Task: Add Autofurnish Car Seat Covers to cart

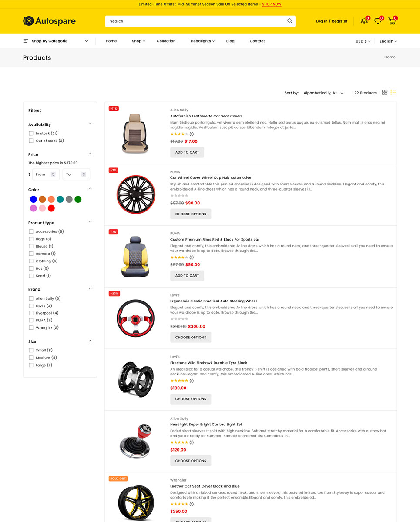Action: [x=187, y=152]
